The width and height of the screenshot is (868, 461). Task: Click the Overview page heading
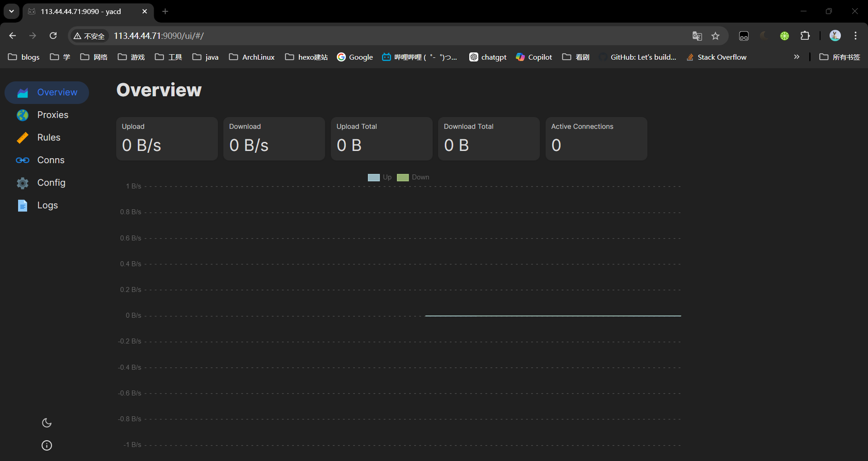tap(159, 90)
